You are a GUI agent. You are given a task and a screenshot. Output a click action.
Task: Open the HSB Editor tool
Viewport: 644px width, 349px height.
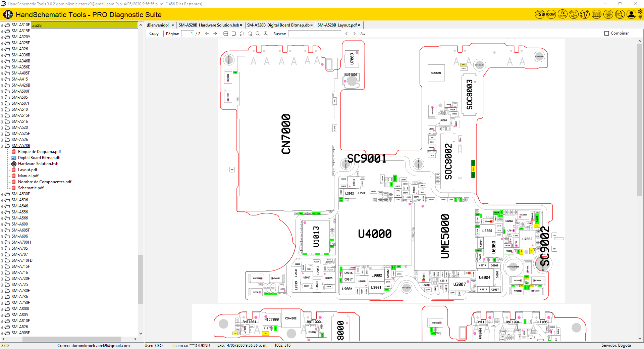click(540, 14)
